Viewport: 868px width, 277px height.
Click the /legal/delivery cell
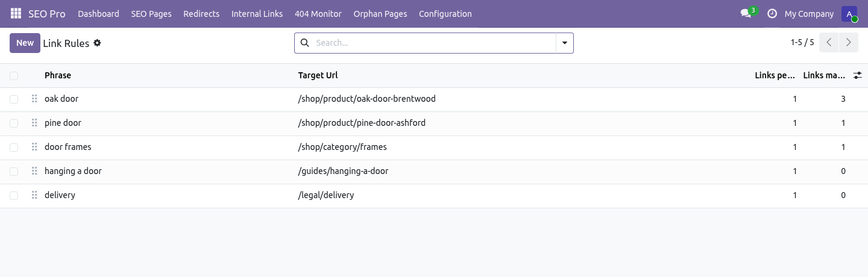(x=326, y=195)
